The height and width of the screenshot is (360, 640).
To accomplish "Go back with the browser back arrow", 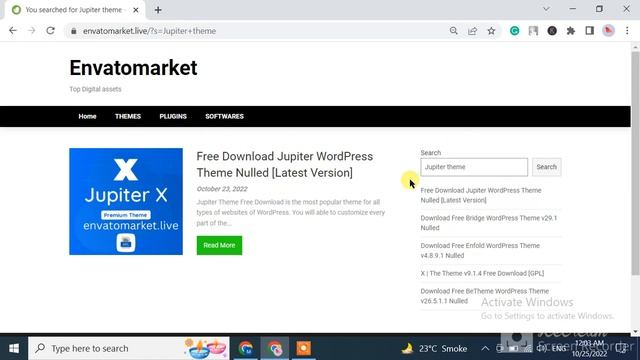I will 13,31.
